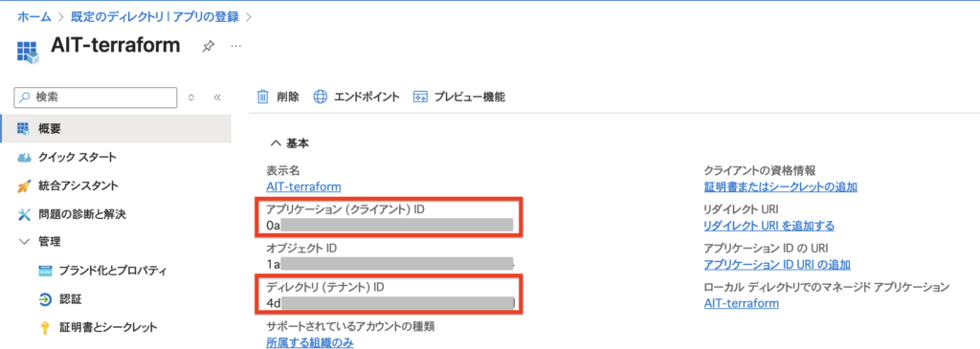Select the Quick Start cloud icon
980x349 pixels.
click(x=24, y=158)
